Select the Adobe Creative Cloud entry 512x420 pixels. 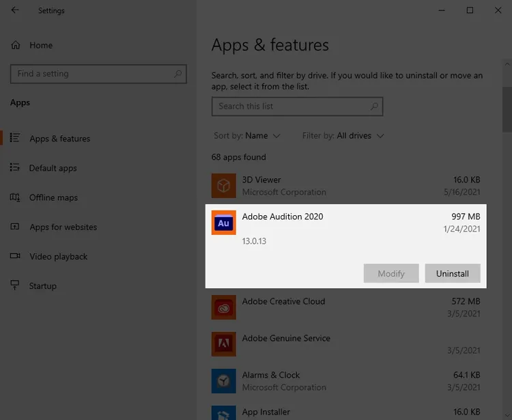tap(346, 307)
